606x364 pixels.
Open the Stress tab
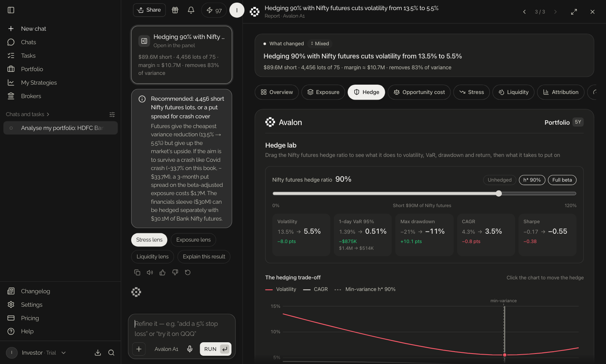tap(471, 92)
